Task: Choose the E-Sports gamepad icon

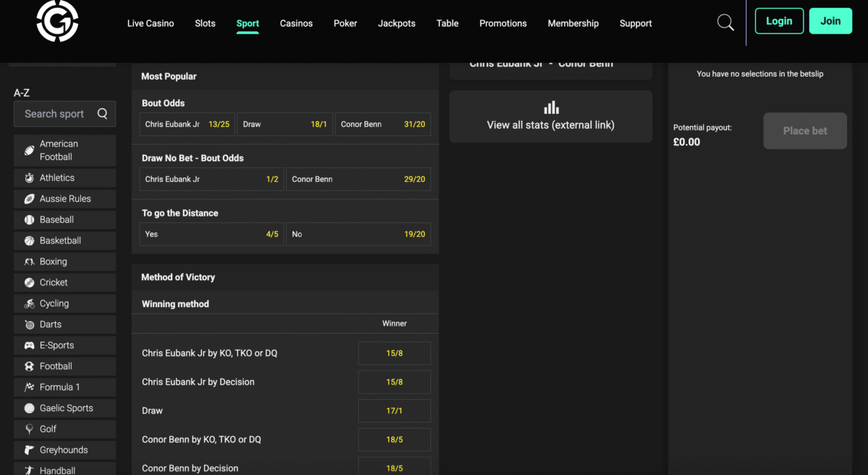Action: [30, 345]
